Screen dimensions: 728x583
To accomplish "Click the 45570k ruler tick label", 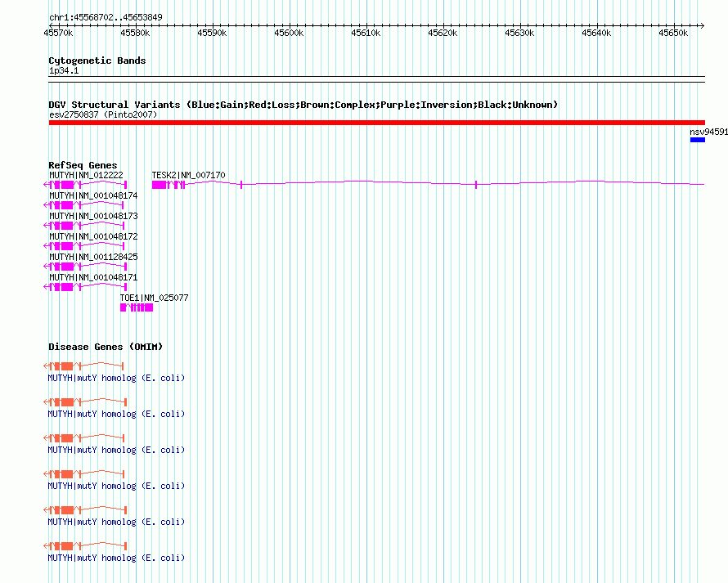I will pyautogui.click(x=58, y=33).
